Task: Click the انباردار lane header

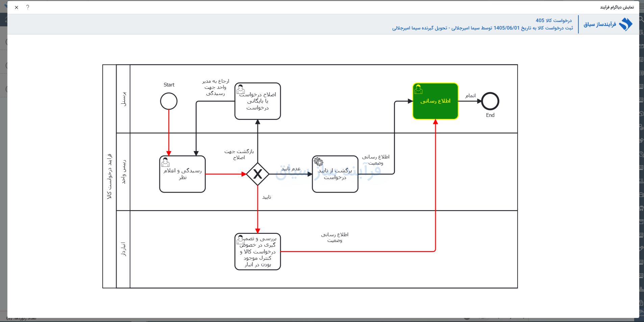Action: tap(123, 249)
